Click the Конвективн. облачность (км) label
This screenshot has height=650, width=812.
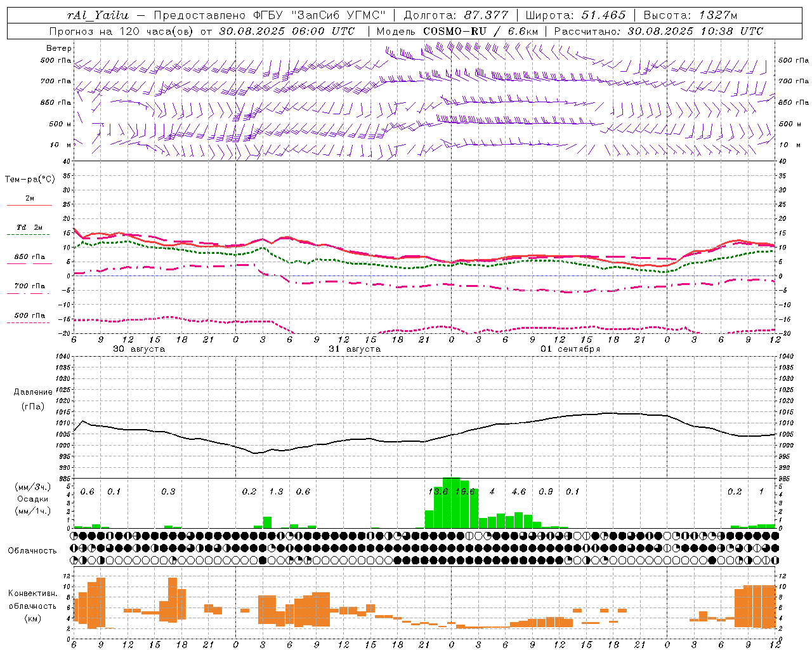(32, 606)
